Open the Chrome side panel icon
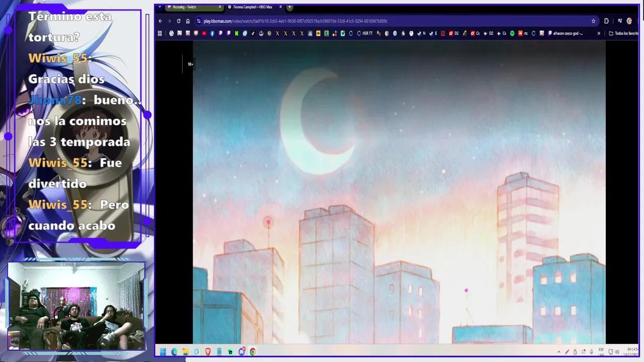 pyautogui.click(x=620, y=21)
